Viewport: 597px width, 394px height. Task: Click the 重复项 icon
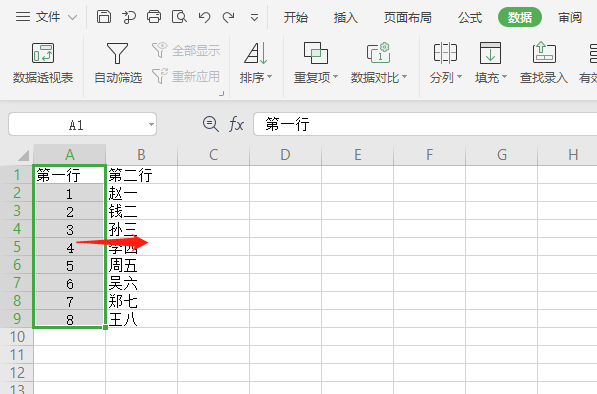(x=316, y=53)
